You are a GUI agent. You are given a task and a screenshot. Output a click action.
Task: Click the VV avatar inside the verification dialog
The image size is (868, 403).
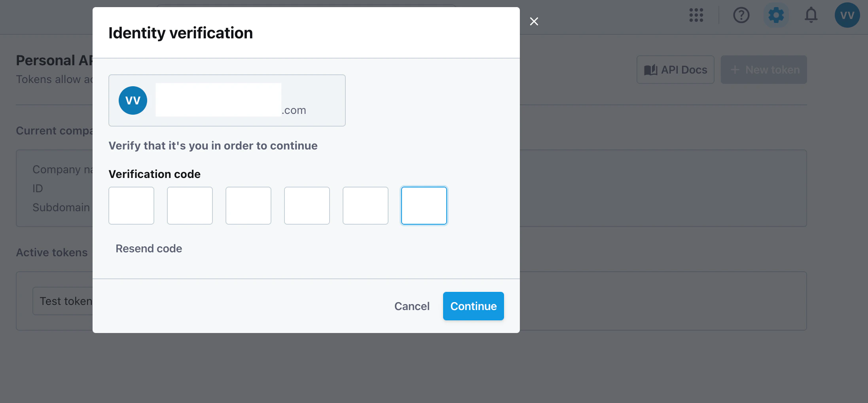click(133, 100)
